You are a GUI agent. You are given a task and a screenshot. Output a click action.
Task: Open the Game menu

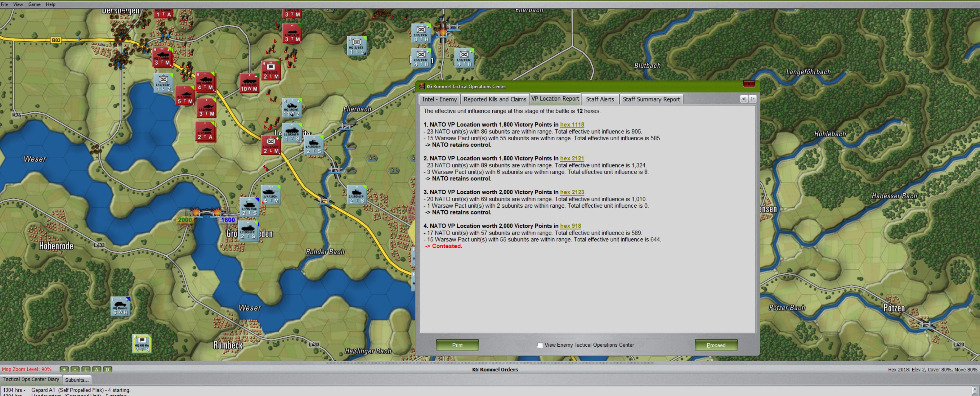point(34,4)
